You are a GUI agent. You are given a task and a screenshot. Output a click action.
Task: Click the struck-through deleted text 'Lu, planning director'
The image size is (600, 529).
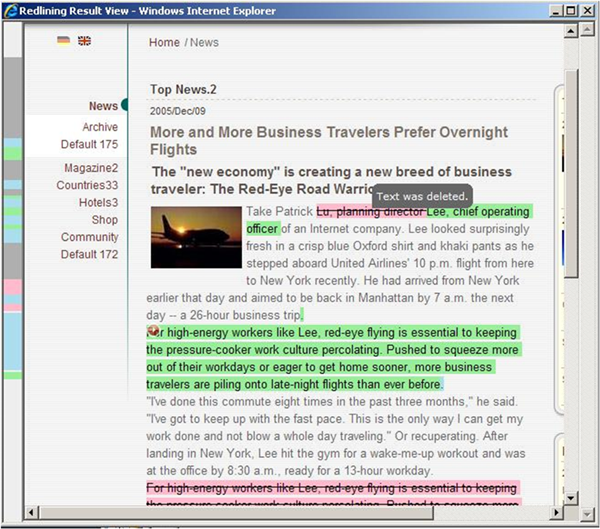click(371, 212)
